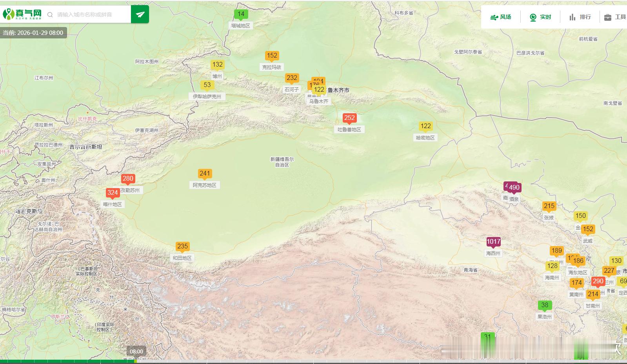
Task: Click the 克拉玛依 city label
Action: tap(272, 67)
